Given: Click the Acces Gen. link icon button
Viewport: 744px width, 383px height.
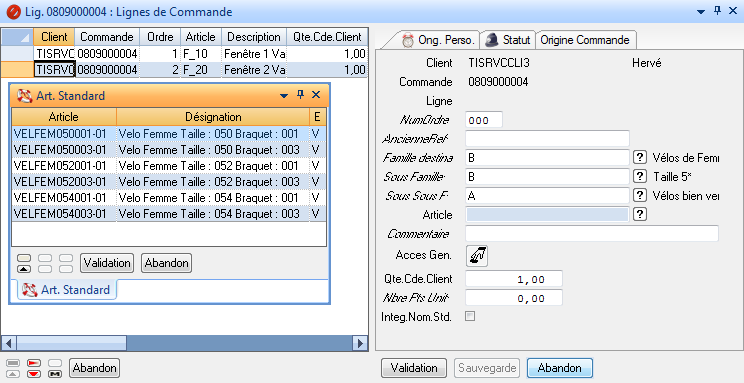Looking at the screenshot, I should (477, 256).
